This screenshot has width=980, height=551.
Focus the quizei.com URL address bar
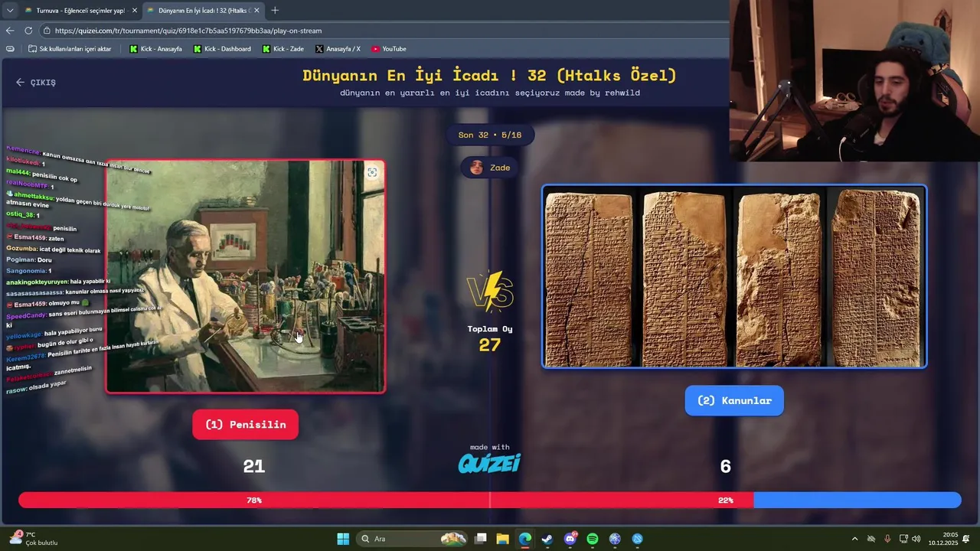[x=383, y=31]
